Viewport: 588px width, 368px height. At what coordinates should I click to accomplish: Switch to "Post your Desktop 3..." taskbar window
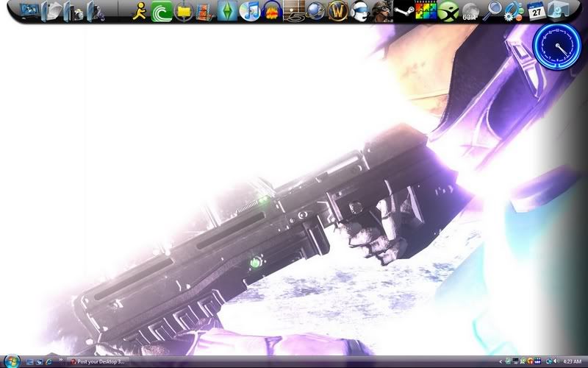click(x=98, y=362)
